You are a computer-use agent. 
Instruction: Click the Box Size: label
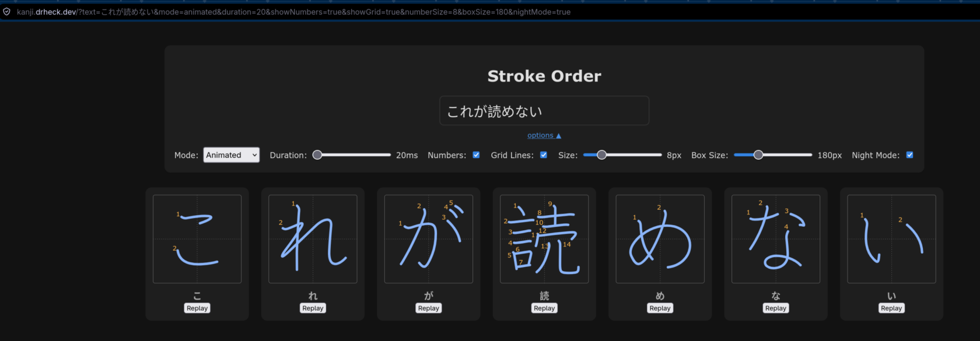(709, 155)
